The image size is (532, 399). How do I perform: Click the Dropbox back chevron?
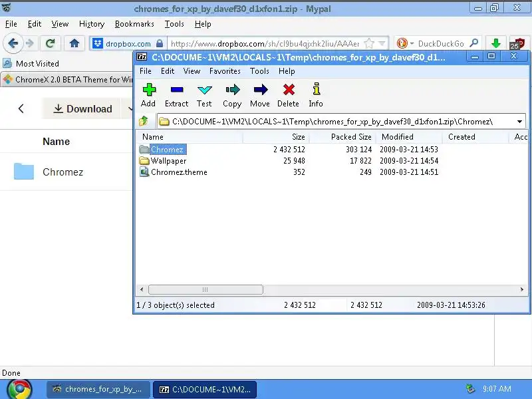(x=21, y=108)
